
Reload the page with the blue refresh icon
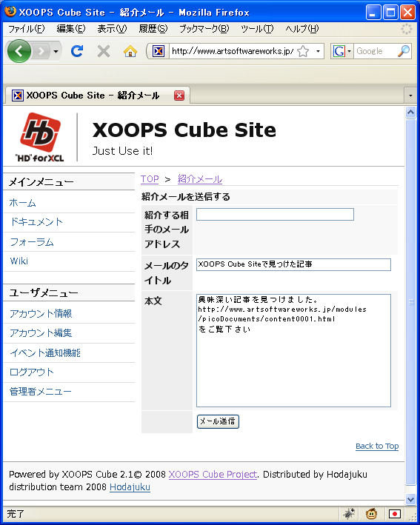tap(77, 51)
